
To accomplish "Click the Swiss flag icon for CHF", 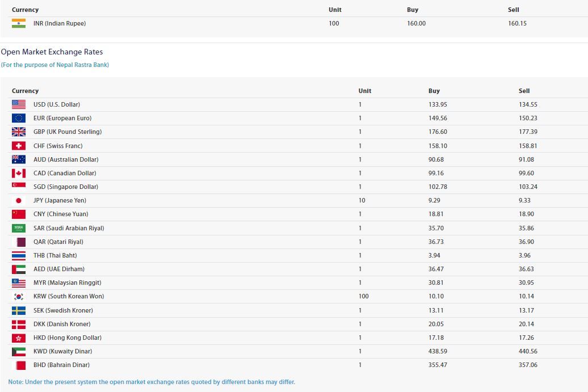I will click(18, 146).
